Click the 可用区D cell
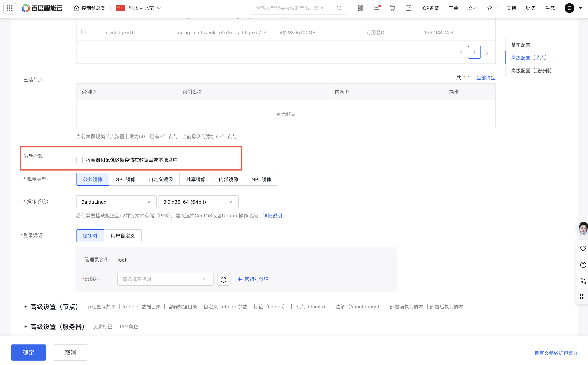 point(375,33)
